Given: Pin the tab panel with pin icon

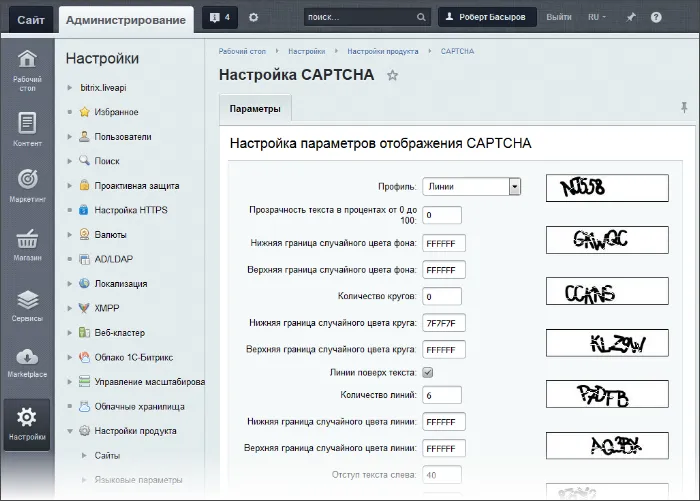Looking at the screenshot, I should tap(684, 107).
